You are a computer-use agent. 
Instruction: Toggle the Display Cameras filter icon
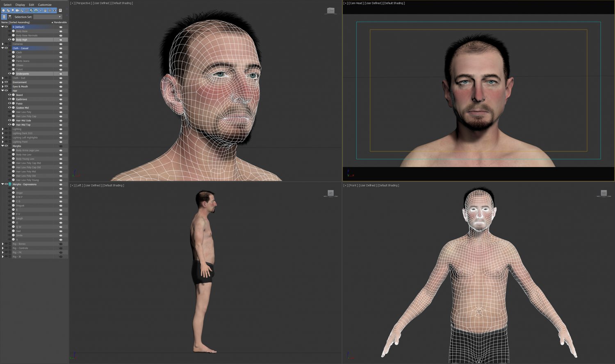point(17,11)
